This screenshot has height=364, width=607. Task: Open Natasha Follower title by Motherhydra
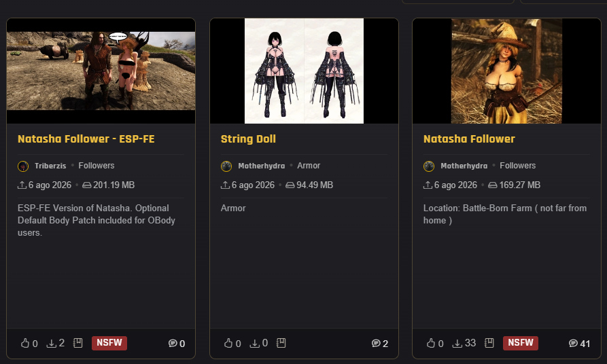coord(469,139)
